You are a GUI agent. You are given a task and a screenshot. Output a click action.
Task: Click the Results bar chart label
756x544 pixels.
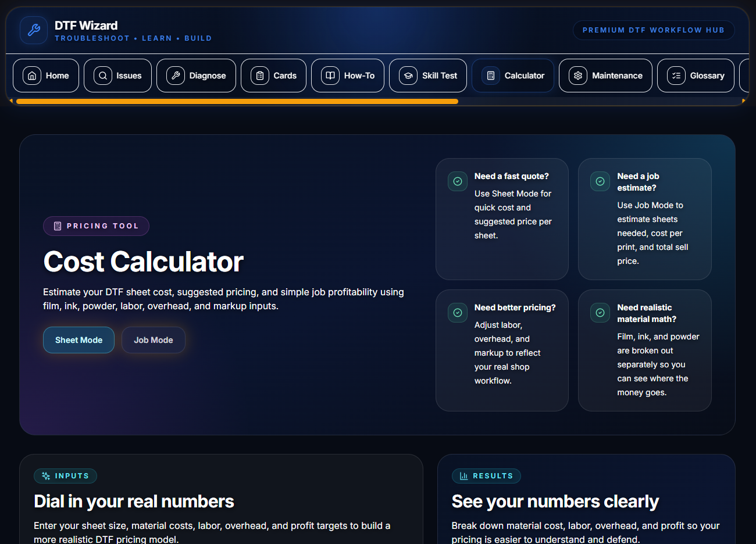pos(486,476)
